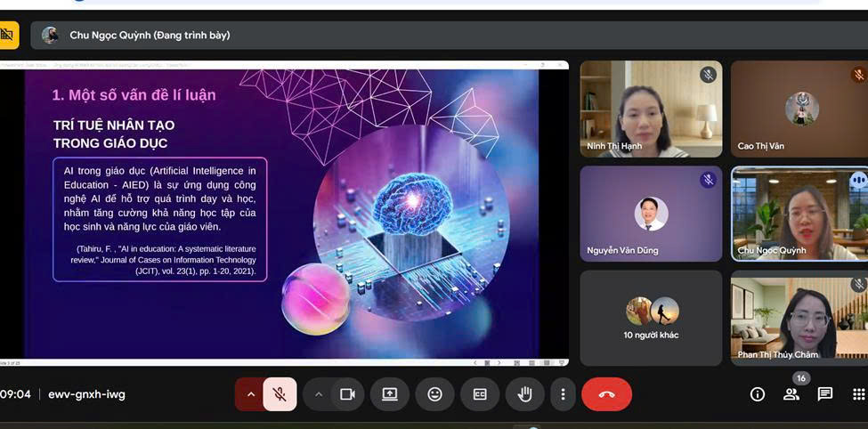The height and width of the screenshot is (429, 868).
Task: Toggle closed captions
Action: pyautogui.click(x=480, y=394)
